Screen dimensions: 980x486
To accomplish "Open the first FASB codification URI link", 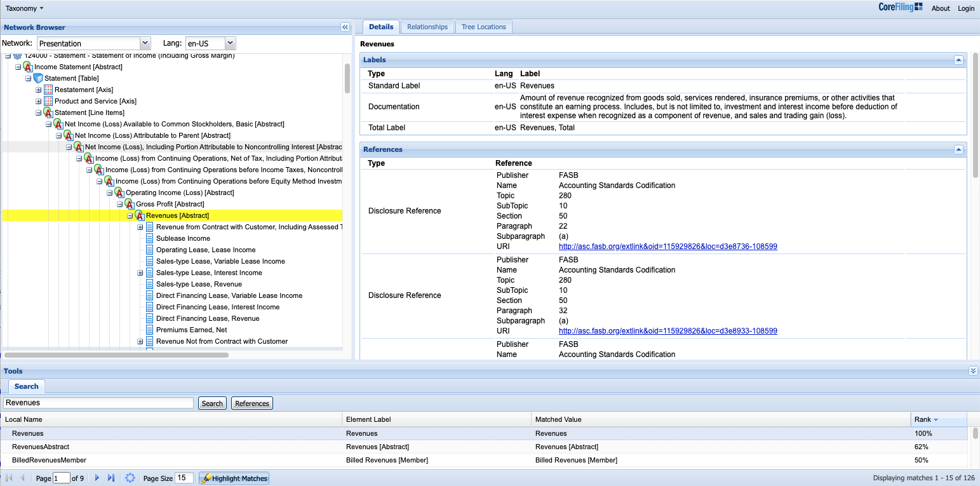I will click(x=667, y=246).
